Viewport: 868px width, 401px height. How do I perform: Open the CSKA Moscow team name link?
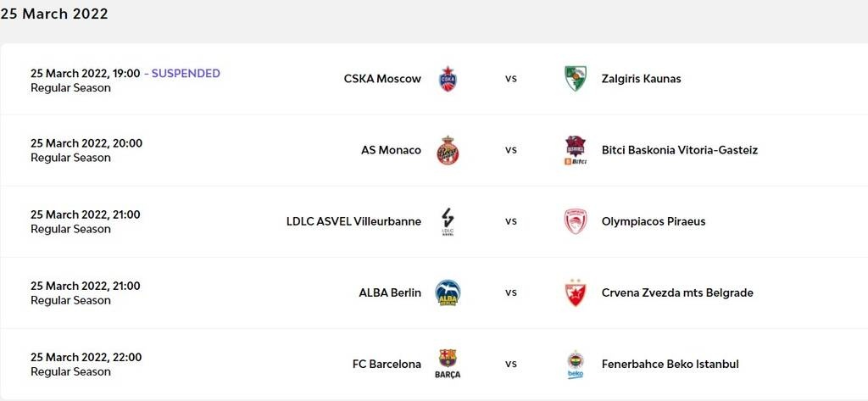tap(382, 79)
